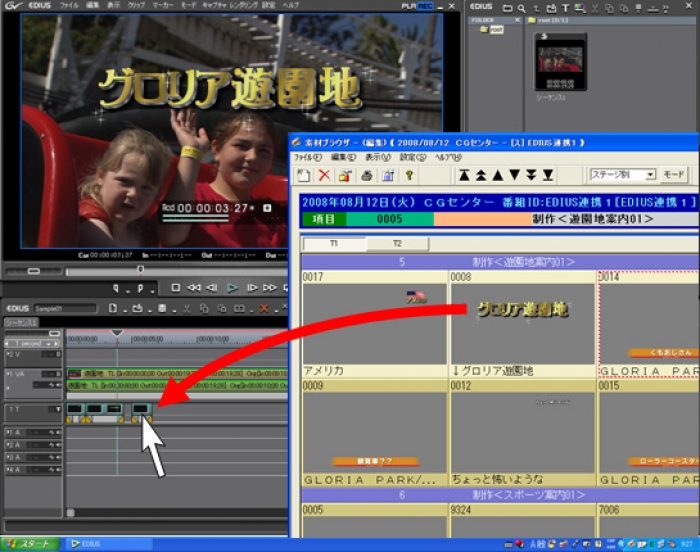Stop playback in EDIUS player

(x=175, y=288)
